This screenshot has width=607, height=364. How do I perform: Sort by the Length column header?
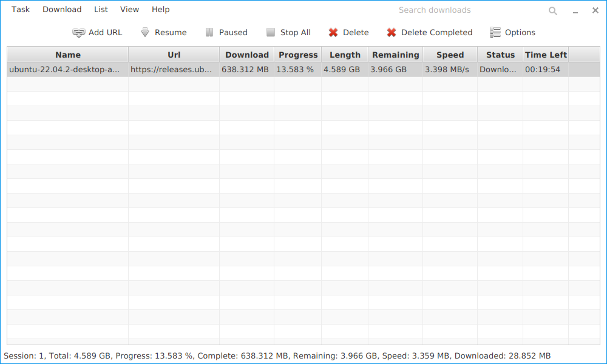pos(345,55)
